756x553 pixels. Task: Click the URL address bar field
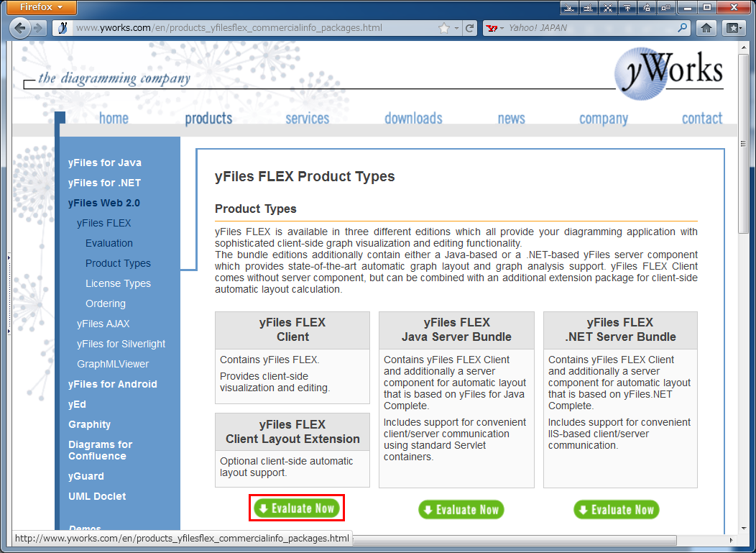point(256,28)
